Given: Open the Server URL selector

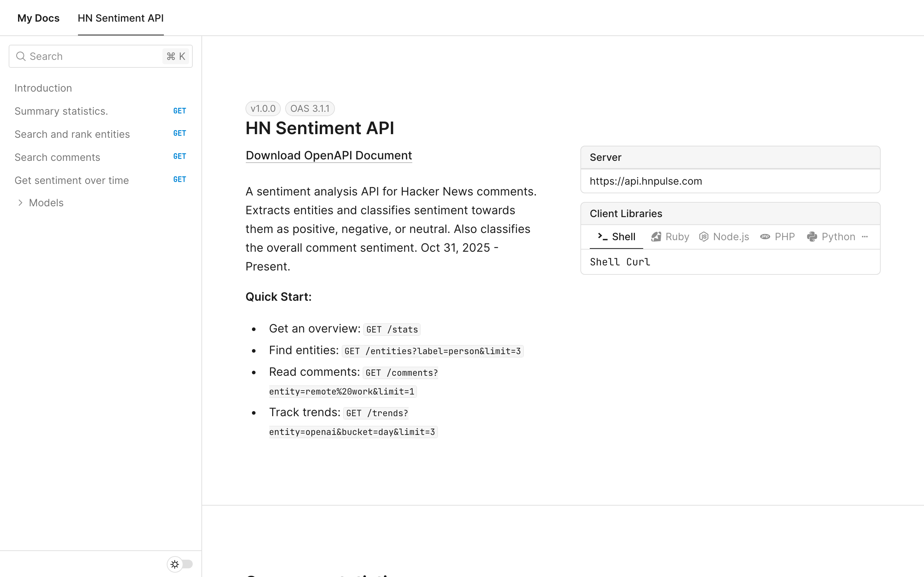Looking at the screenshot, I should click(x=730, y=181).
